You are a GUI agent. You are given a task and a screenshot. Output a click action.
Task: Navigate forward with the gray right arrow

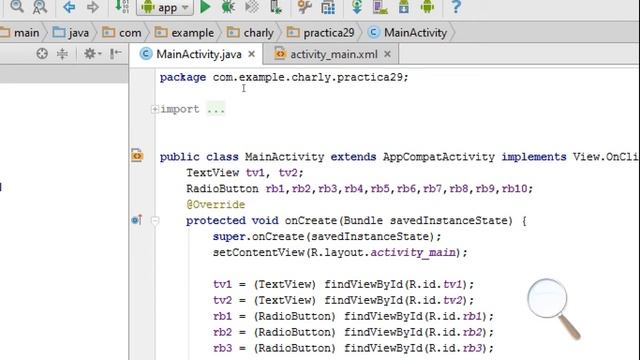click(93, 7)
